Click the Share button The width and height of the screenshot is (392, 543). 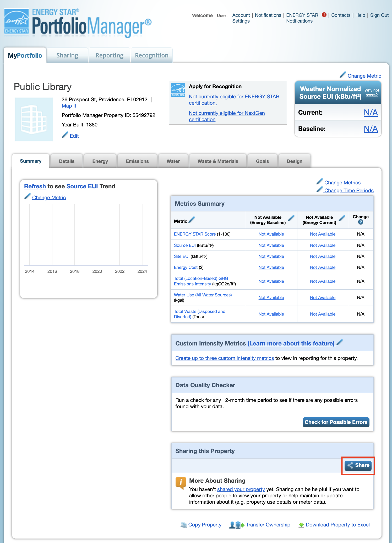pos(358,466)
